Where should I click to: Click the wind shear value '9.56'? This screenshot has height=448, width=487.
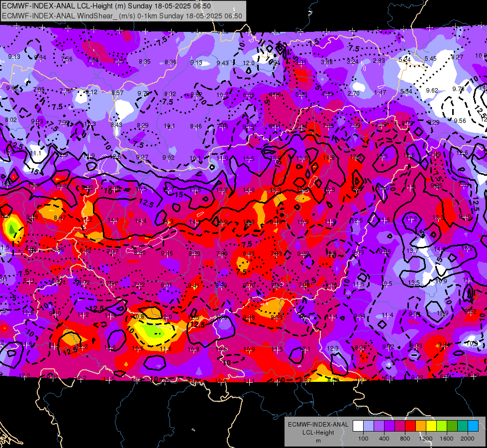(460, 120)
